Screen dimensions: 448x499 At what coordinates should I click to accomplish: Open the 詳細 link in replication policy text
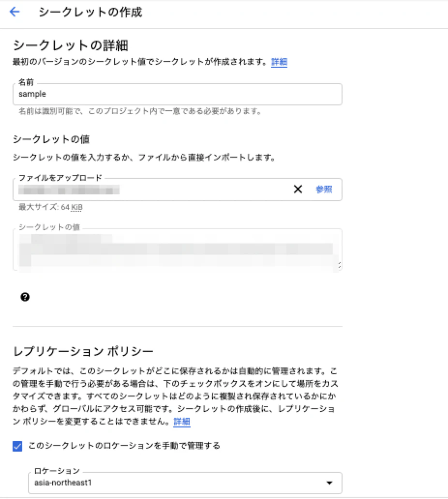coord(181,421)
